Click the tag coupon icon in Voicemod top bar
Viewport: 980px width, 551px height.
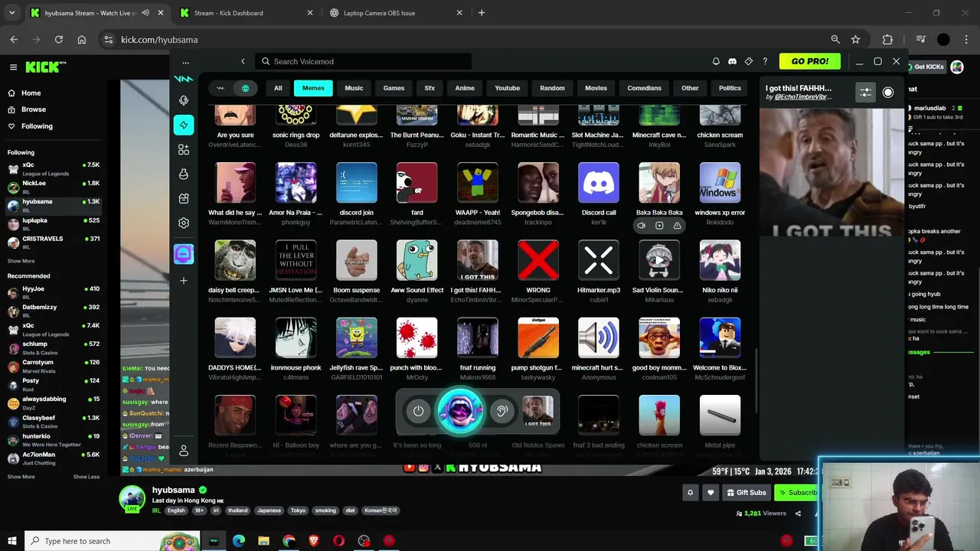pos(749,61)
